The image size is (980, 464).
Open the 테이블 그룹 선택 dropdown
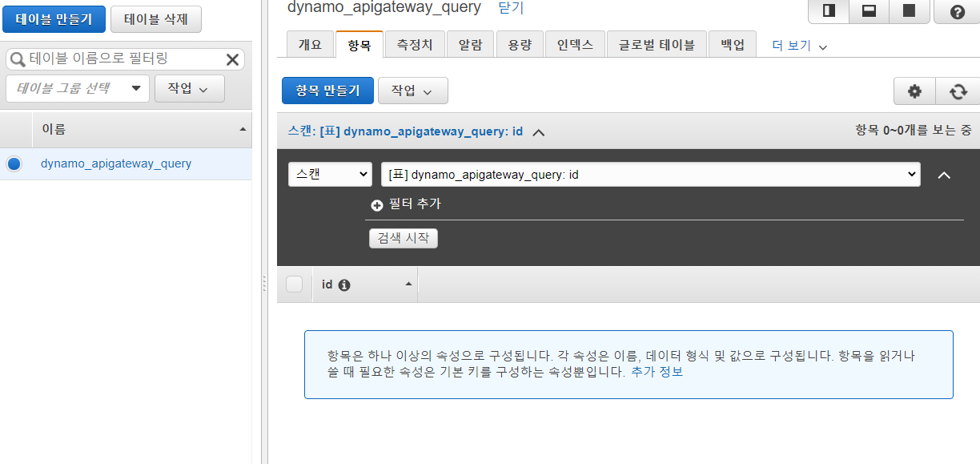(x=77, y=88)
